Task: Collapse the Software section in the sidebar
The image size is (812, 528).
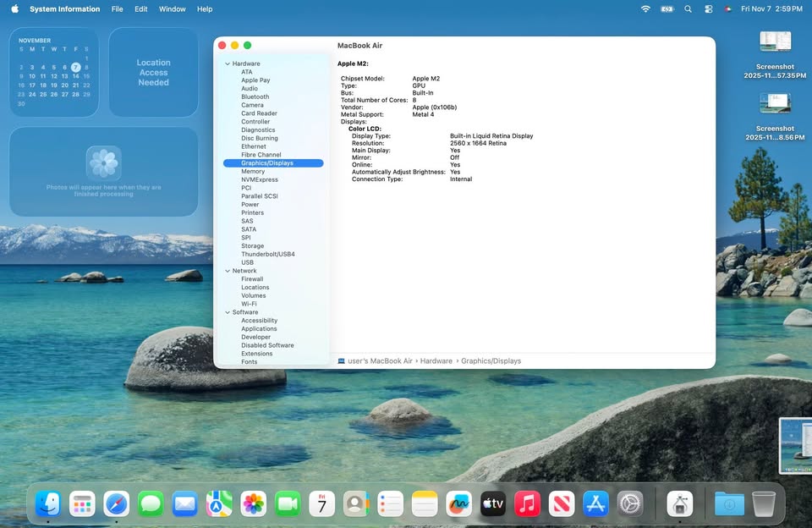Action: pos(227,312)
